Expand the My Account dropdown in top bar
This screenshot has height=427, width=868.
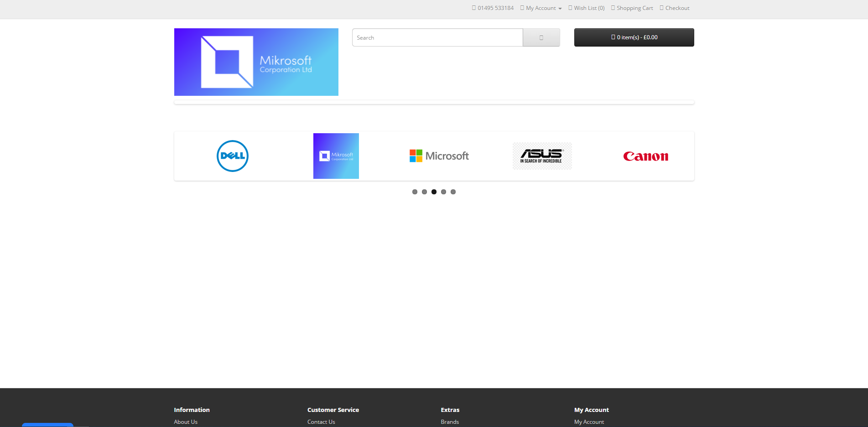pyautogui.click(x=541, y=8)
